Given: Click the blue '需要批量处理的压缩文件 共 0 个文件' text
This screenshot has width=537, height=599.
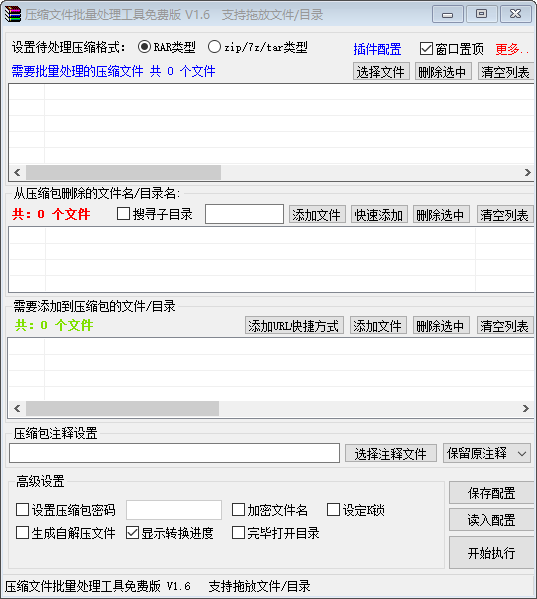Looking at the screenshot, I should coord(113,71).
